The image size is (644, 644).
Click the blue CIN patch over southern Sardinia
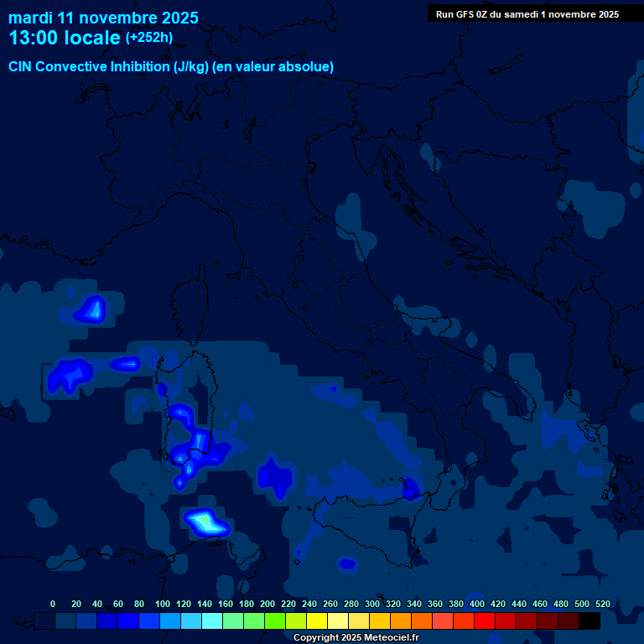point(200,443)
